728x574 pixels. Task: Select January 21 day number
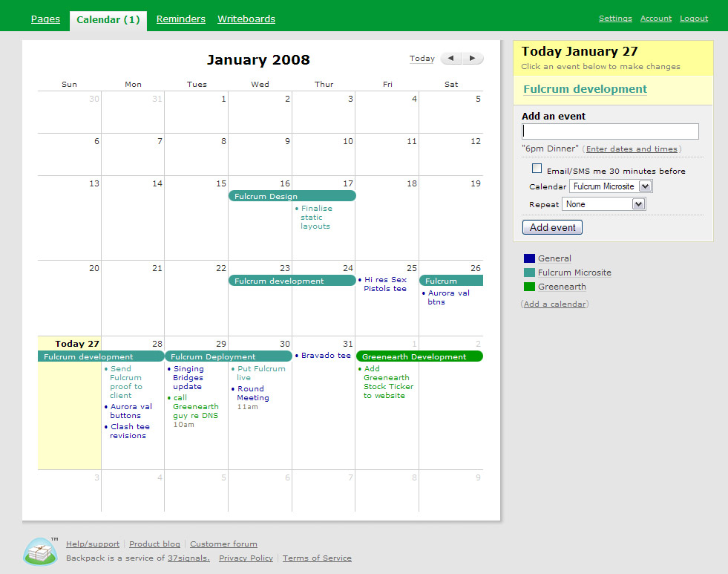(157, 268)
